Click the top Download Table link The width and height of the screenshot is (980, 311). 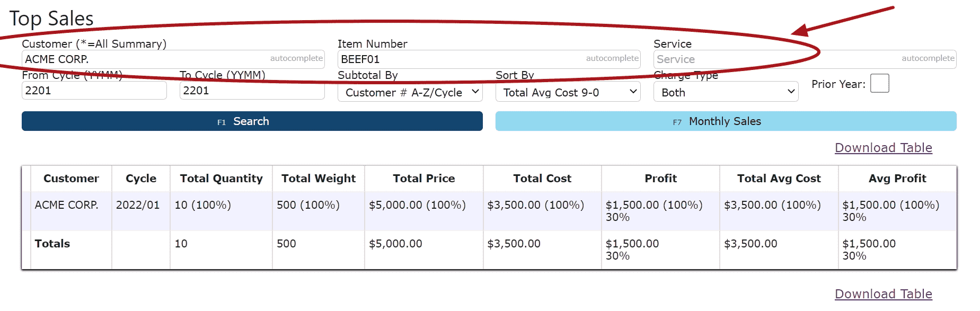pos(883,148)
